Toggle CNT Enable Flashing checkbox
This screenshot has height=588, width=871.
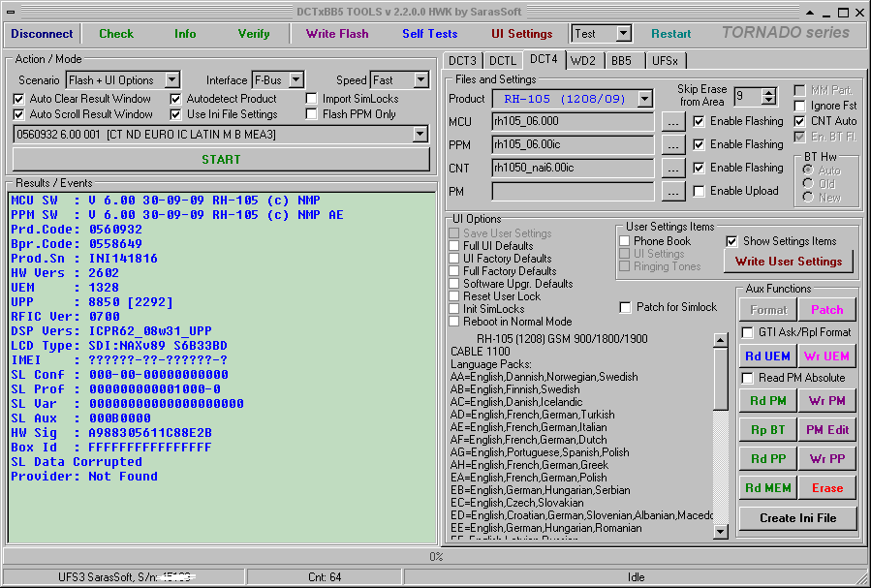click(700, 168)
